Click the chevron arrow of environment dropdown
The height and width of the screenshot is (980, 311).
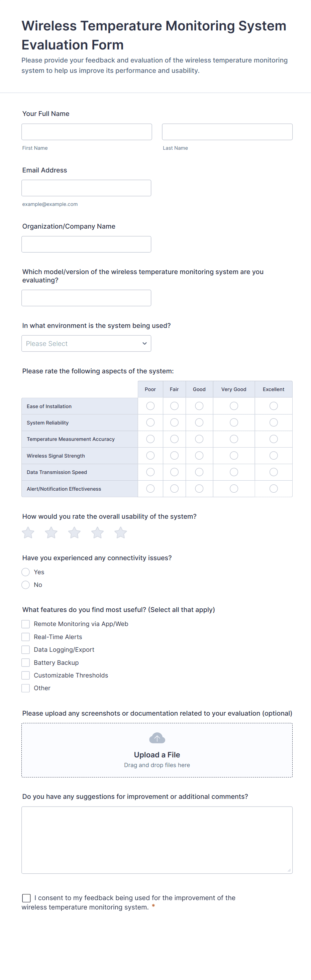click(145, 344)
